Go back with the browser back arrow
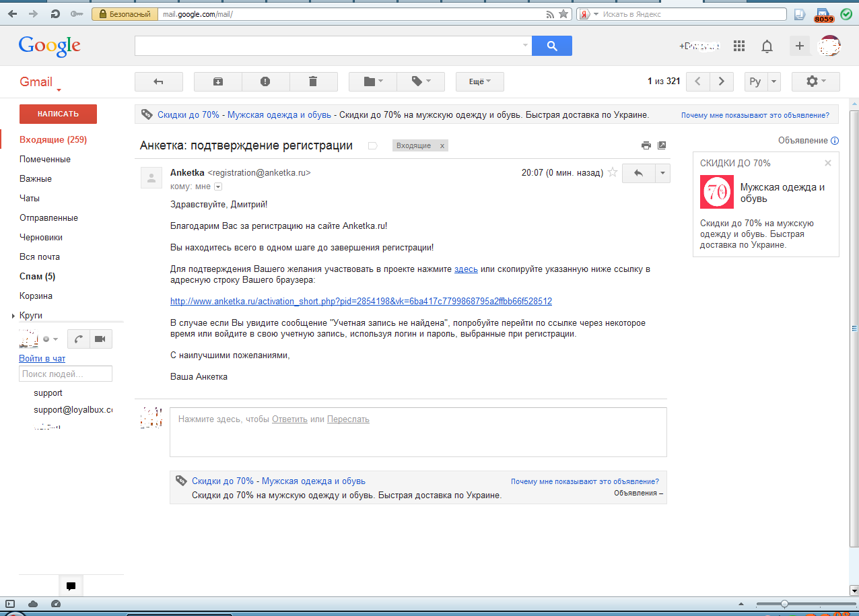859x616 pixels. coord(13,13)
